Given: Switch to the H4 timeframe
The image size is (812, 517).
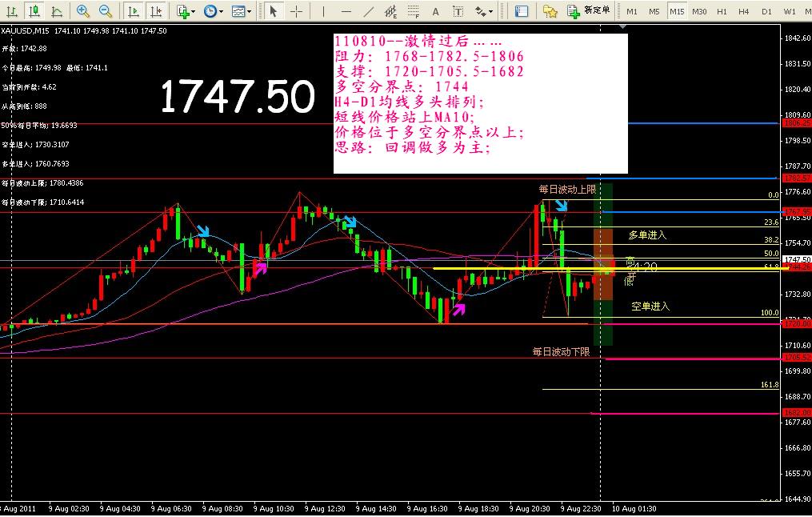Looking at the screenshot, I should 744,11.
